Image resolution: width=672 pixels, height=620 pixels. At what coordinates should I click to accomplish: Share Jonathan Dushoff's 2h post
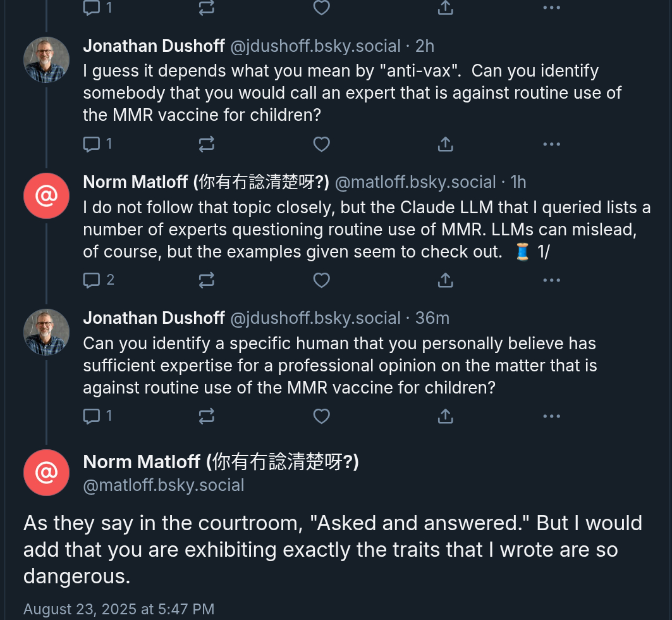click(x=446, y=144)
